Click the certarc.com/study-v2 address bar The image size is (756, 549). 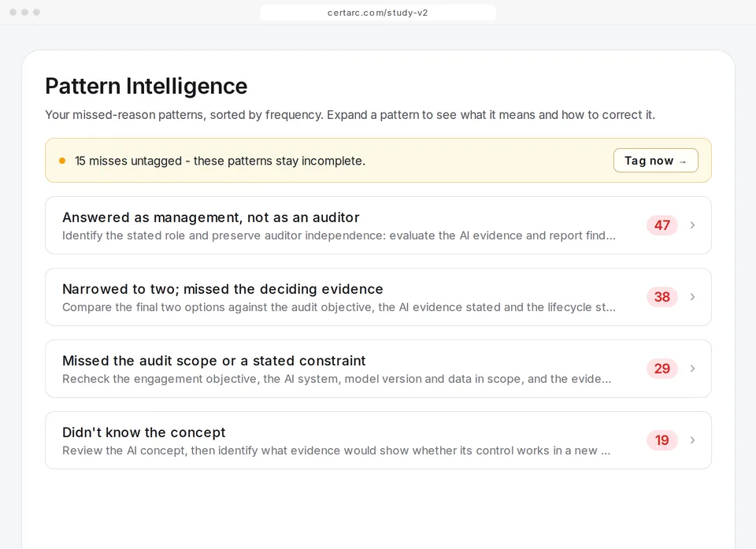[378, 13]
